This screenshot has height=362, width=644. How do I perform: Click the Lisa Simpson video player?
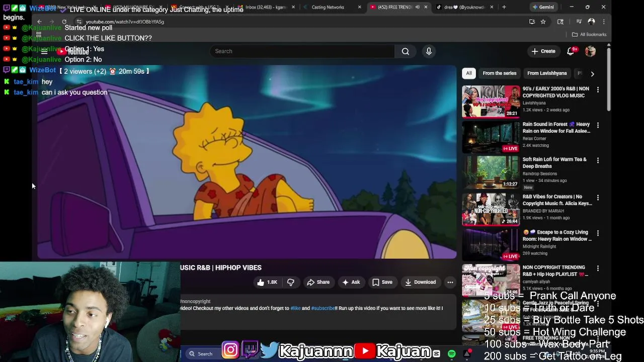click(247, 162)
